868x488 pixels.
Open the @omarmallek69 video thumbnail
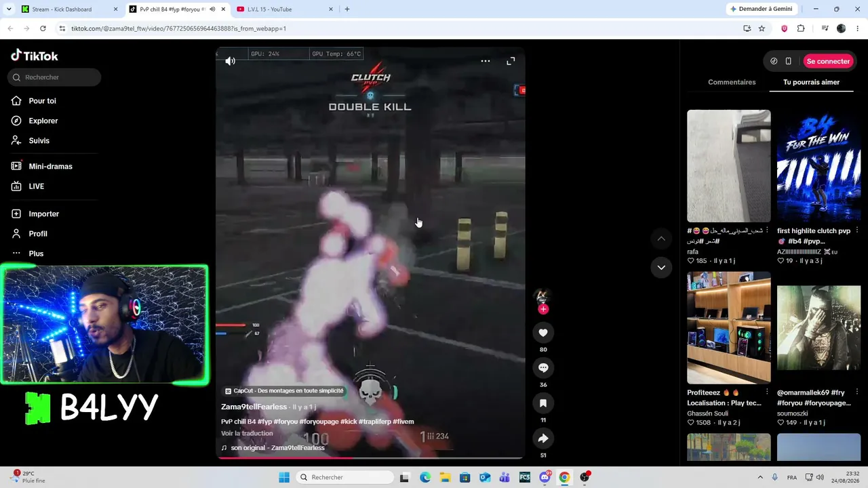[x=818, y=328]
